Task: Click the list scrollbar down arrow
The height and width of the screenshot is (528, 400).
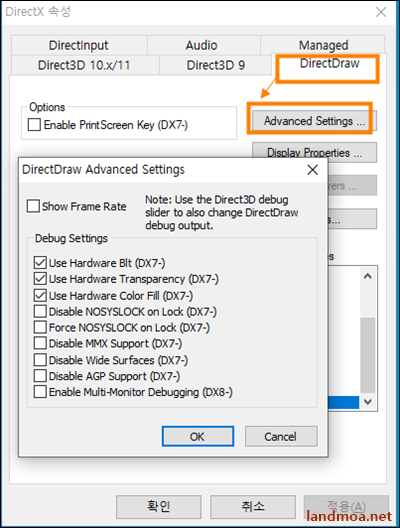Action: (368, 401)
